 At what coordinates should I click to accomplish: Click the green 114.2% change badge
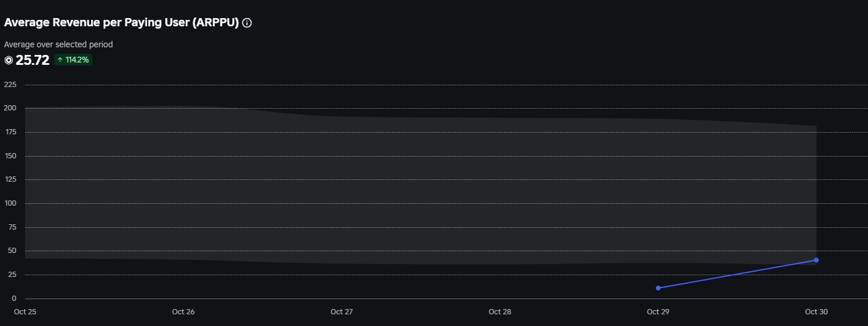[73, 60]
